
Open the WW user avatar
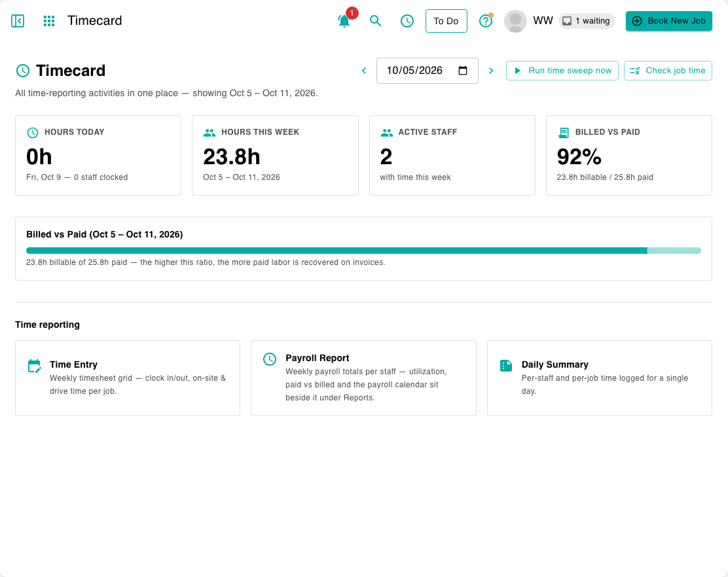coord(515,21)
